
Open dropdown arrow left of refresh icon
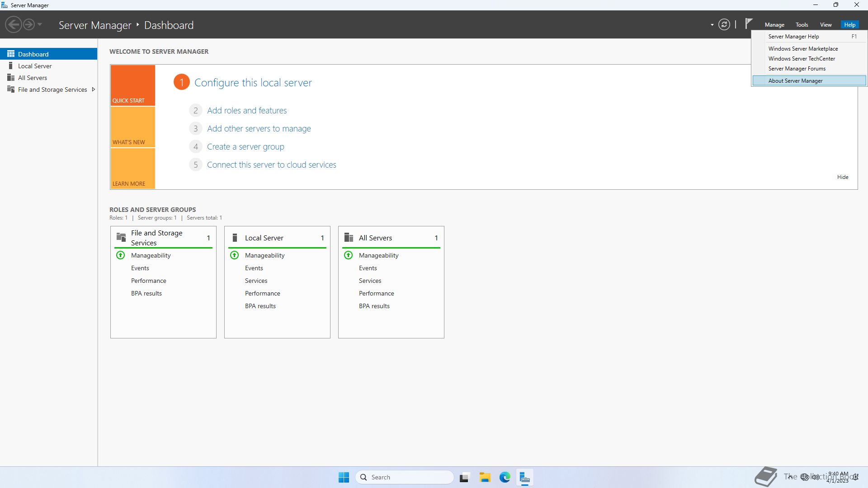point(712,25)
